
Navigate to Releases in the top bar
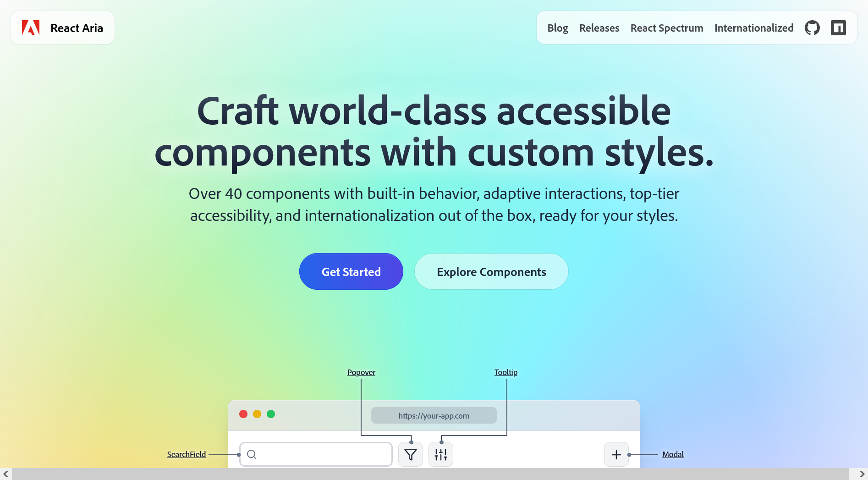[599, 28]
